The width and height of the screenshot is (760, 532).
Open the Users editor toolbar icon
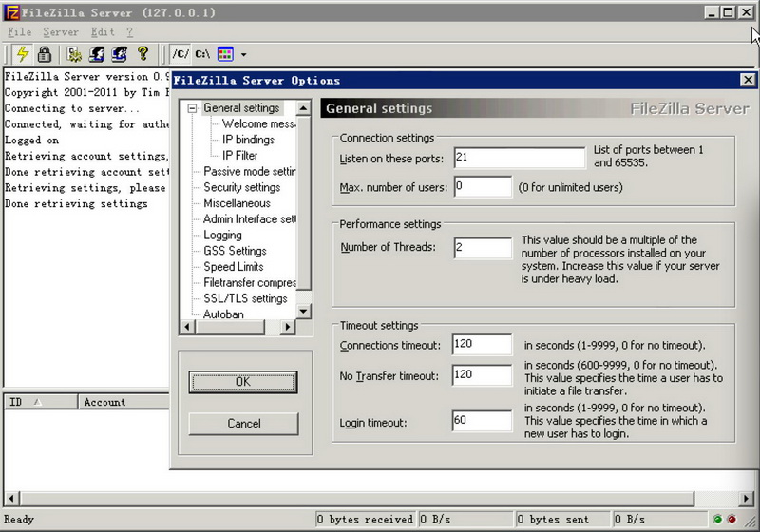pos(97,54)
